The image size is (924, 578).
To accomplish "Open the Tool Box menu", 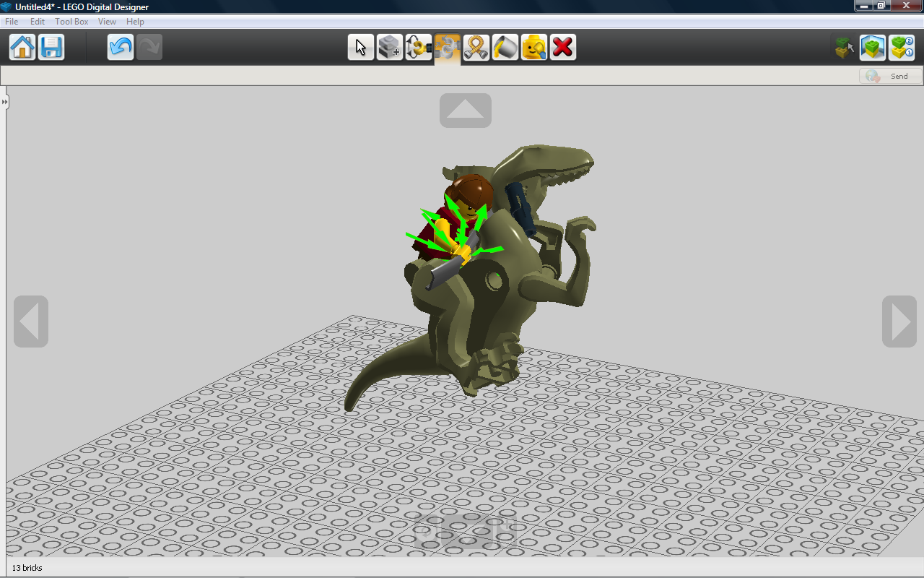I will tap(71, 22).
